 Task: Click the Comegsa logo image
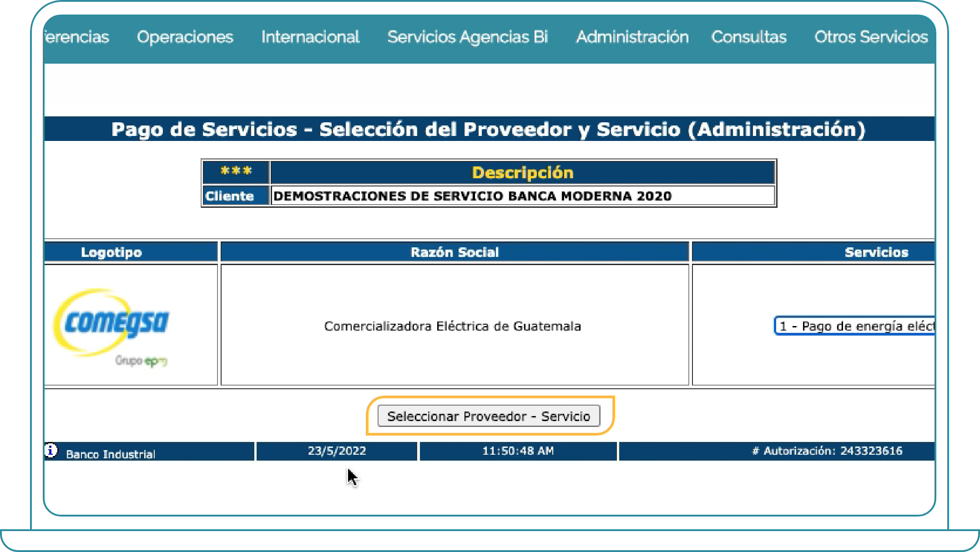pyautogui.click(x=111, y=327)
